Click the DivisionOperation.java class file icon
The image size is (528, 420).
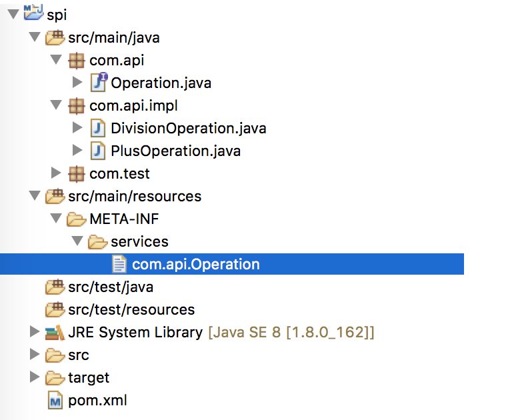pyautogui.click(x=99, y=129)
